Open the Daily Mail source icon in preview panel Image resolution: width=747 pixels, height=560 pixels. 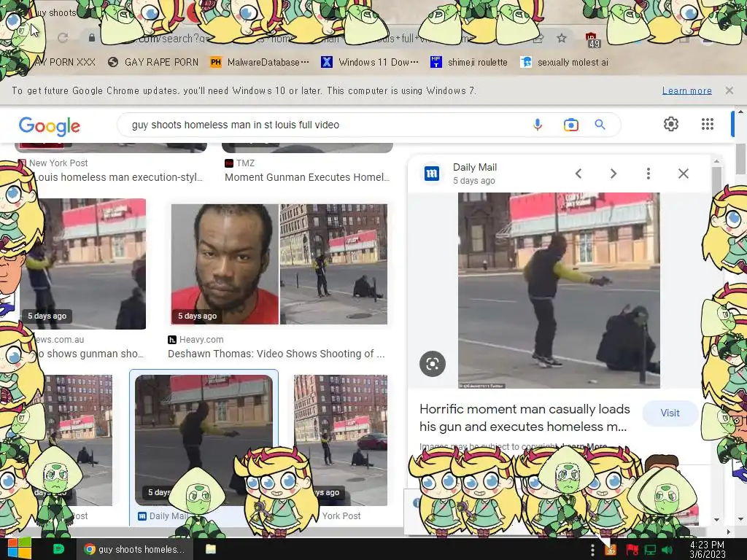click(432, 174)
